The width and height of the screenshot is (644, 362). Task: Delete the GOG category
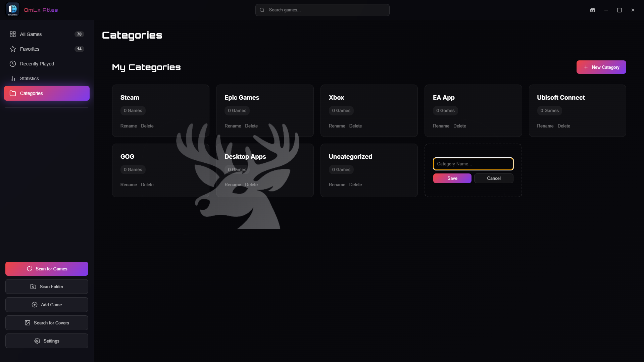[x=147, y=185]
